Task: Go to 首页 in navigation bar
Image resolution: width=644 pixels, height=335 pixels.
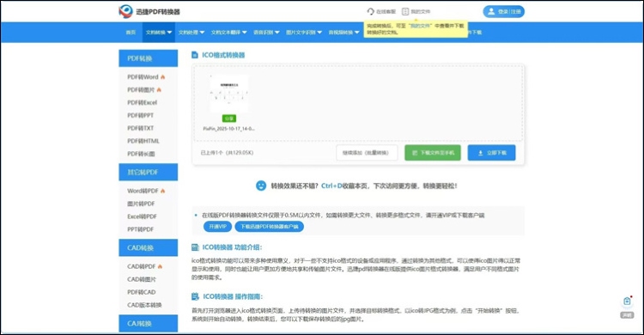Action: (x=131, y=33)
